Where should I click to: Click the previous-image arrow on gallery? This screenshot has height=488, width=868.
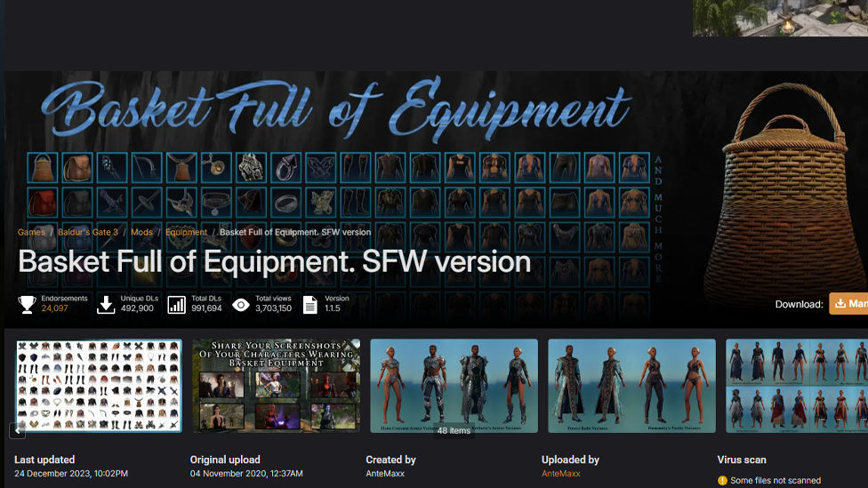(17, 430)
